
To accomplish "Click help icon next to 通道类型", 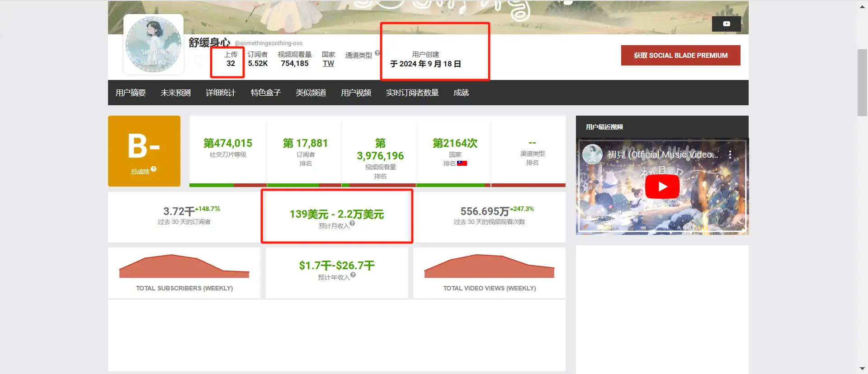I will tap(377, 53).
